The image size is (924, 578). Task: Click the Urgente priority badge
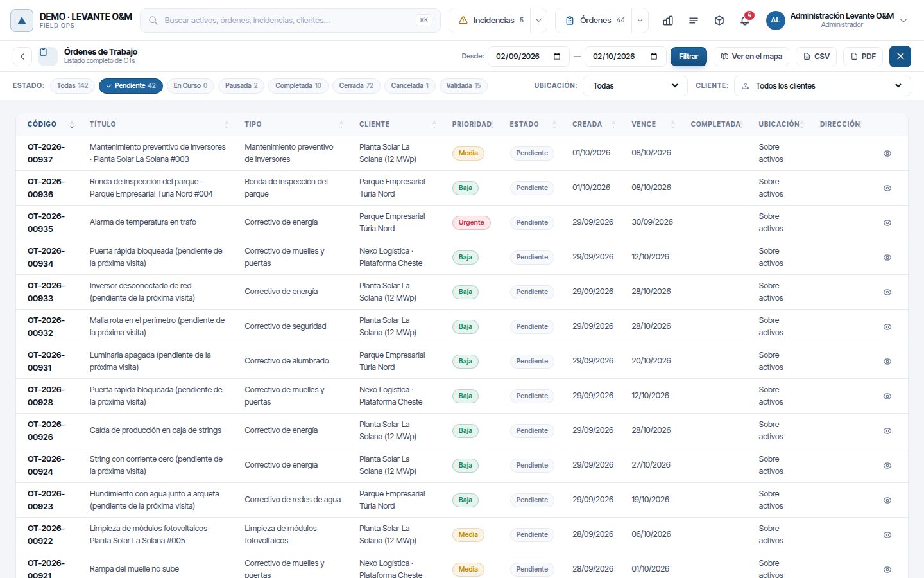point(472,223)
